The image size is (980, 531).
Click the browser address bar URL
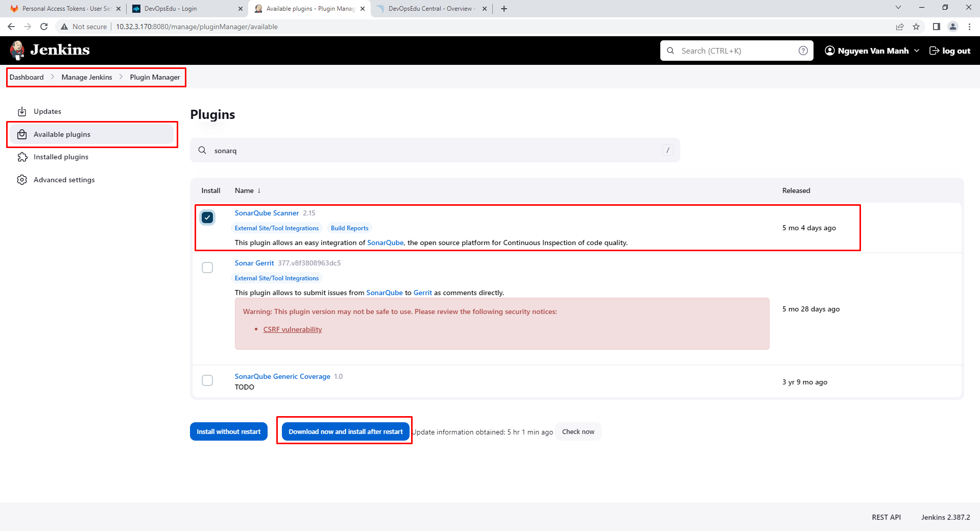click(197, 27)
